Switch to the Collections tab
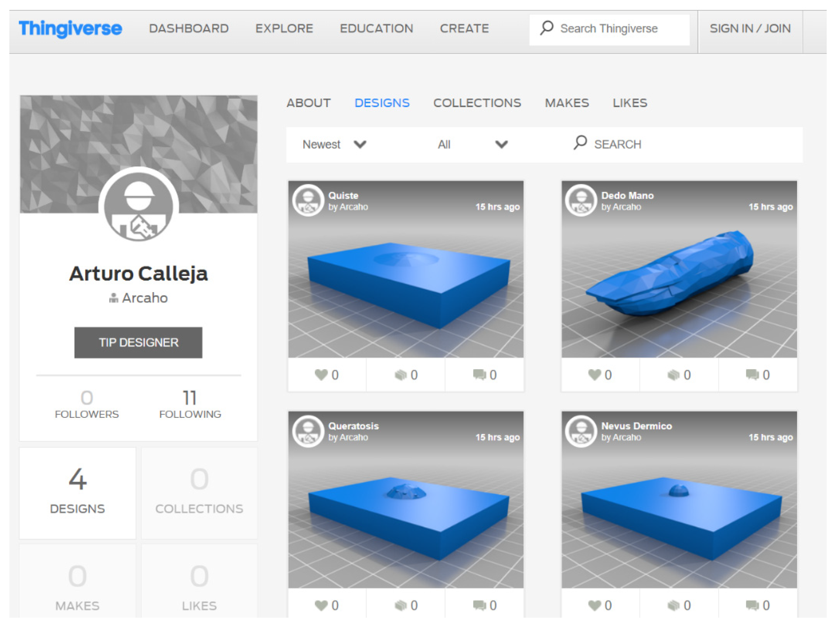 [x=477, y=103]
